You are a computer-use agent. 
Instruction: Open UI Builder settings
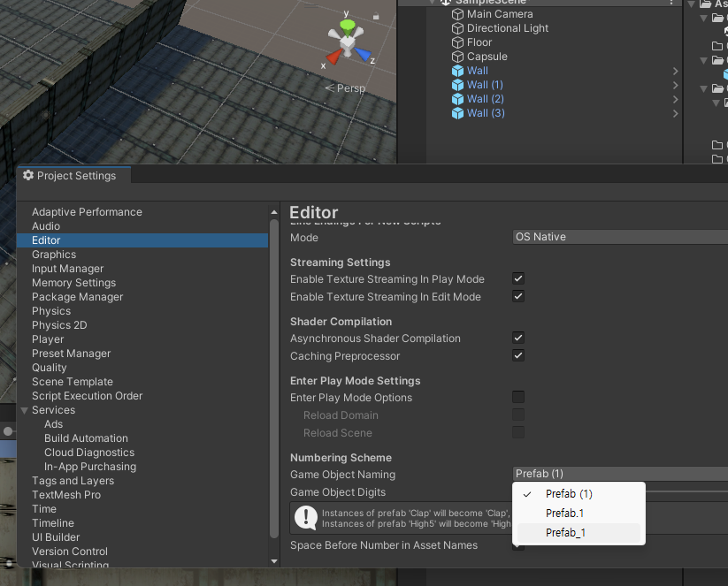[x=56, y=537]
